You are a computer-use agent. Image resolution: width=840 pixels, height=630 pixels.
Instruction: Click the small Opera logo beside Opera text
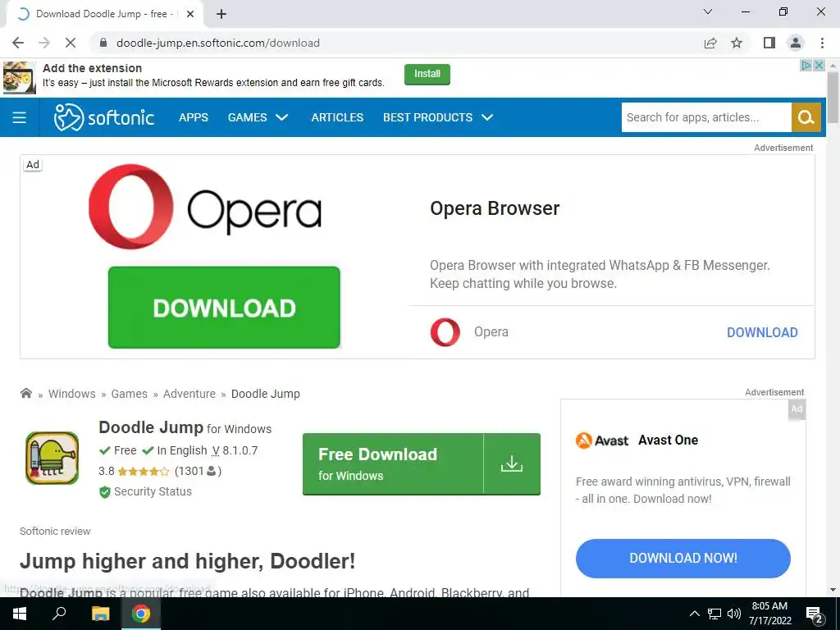coord(445,332)
